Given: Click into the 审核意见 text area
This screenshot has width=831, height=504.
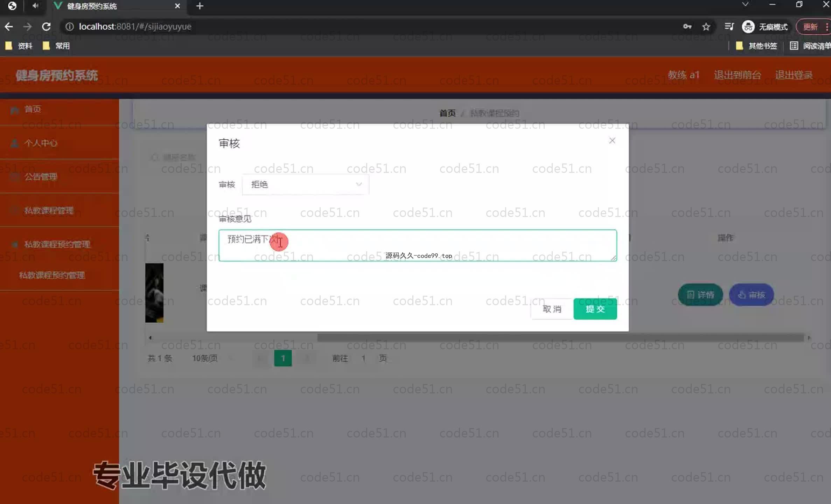Looking at the screenshot, I should pyautogui.click(x=418, y=245).
